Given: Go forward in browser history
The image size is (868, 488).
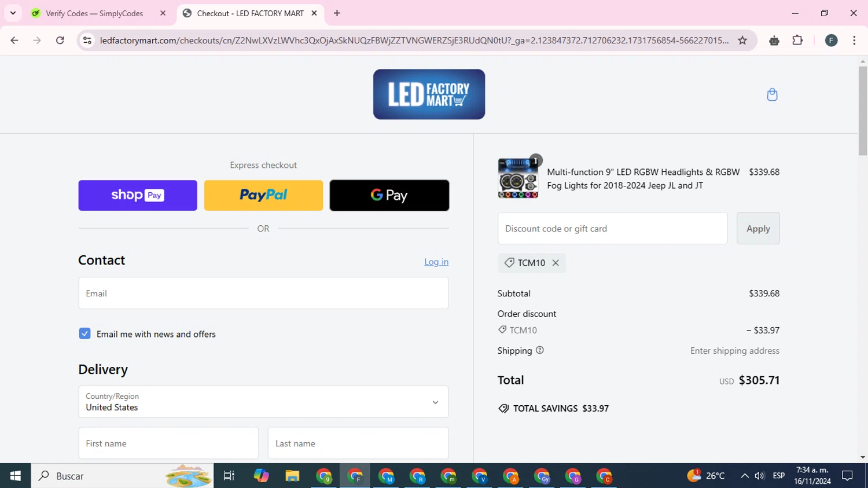Looking at the screenshot, I should click(x=37, y=41).
